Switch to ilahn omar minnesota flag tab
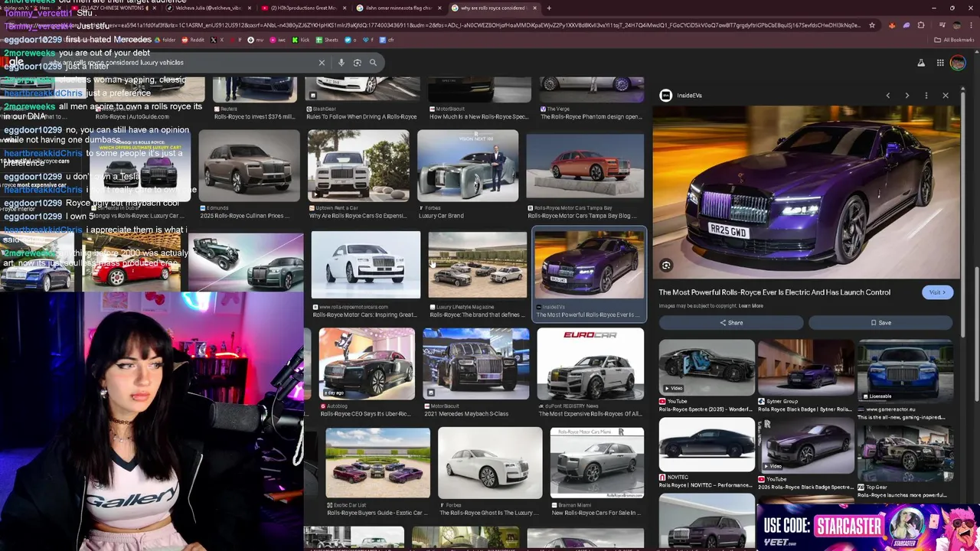This screenshot has width=980, height=551. [x=398, y=8]
